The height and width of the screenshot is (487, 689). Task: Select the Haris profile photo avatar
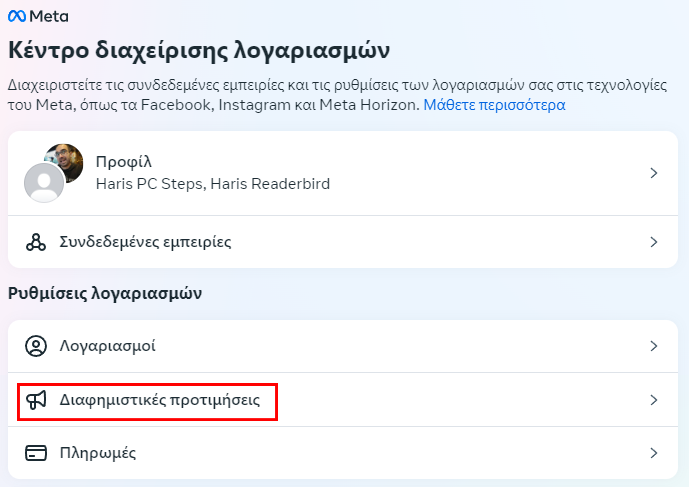(66, 162)
